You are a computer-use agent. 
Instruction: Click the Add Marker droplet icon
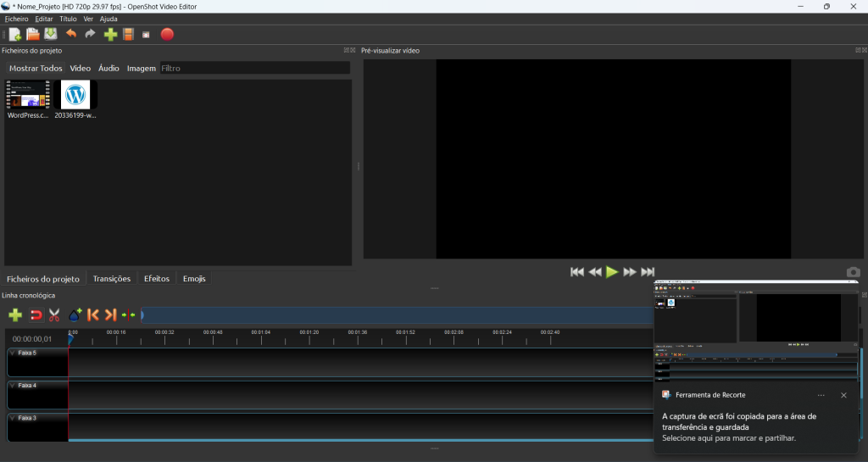point(75,315)
